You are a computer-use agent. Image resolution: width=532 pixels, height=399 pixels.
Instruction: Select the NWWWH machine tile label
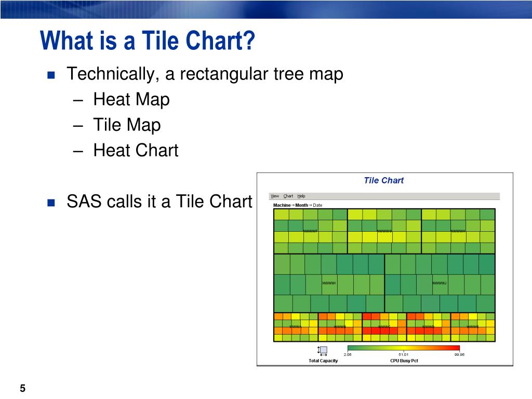(x=458, y=231)
